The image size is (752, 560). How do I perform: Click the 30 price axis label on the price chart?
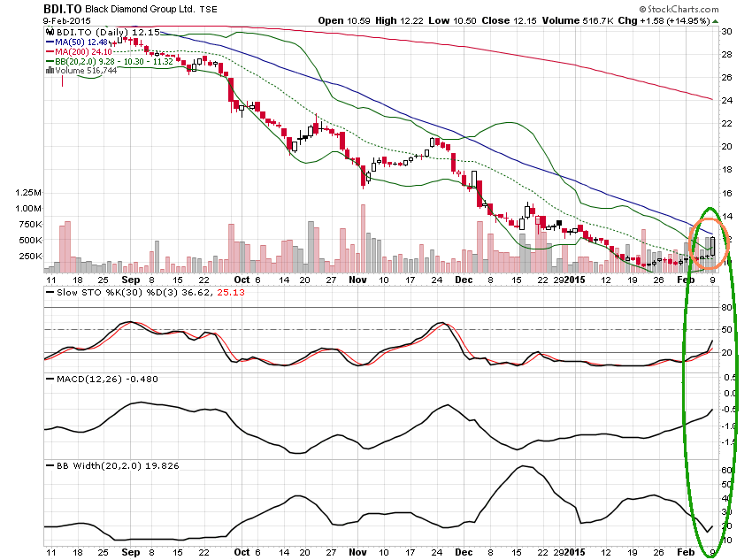tap(727, 32)
